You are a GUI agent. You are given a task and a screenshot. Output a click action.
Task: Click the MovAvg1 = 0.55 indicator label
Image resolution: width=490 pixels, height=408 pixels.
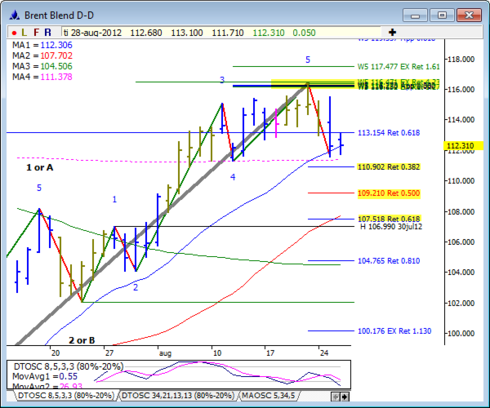(x=45, y=377)
